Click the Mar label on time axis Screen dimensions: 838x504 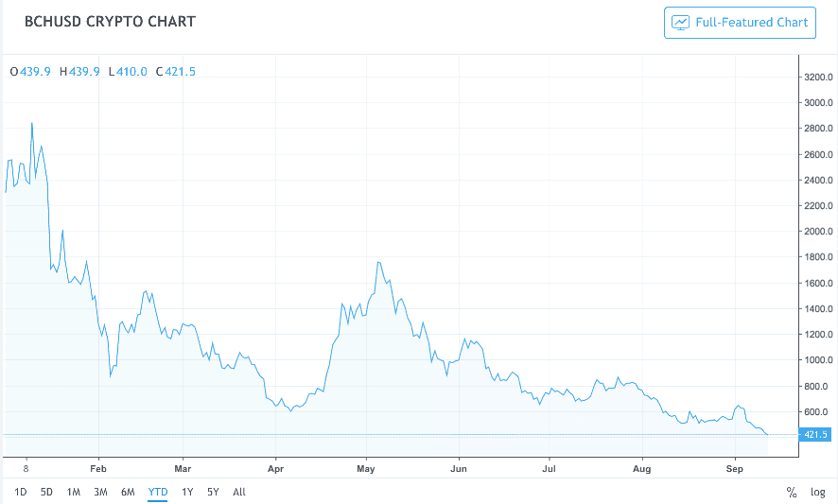(x=183, y=469)
